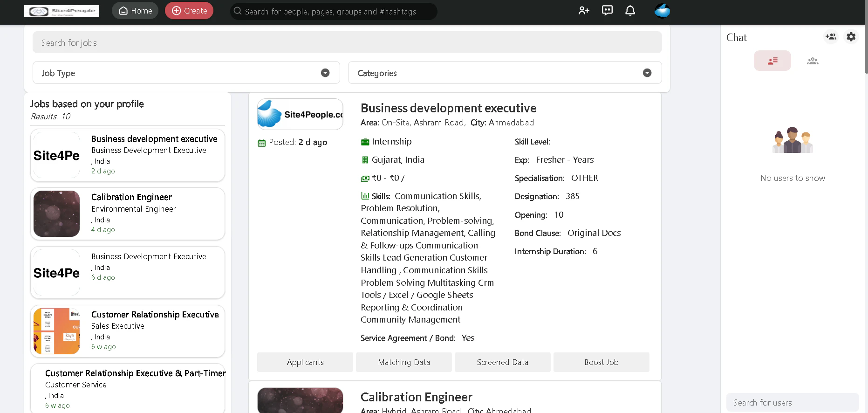Select the Calibration Engineer job listing
868x413 pixels.
tap(128, 213)
